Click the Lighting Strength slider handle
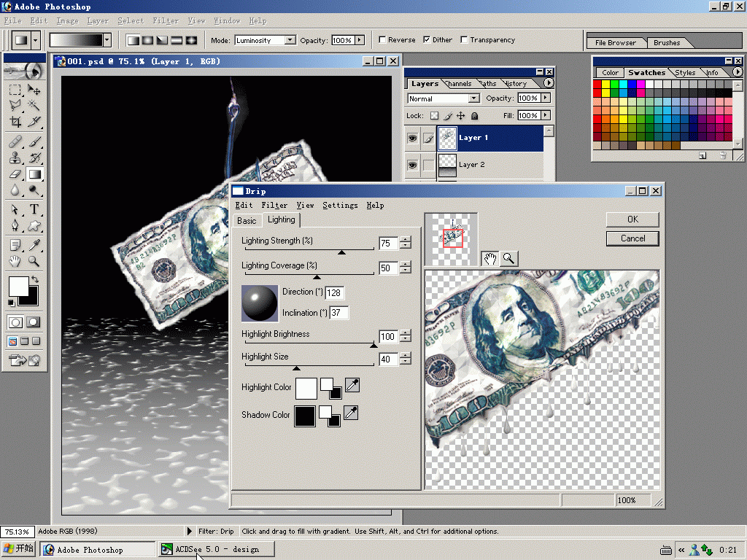 click(341, 252)
